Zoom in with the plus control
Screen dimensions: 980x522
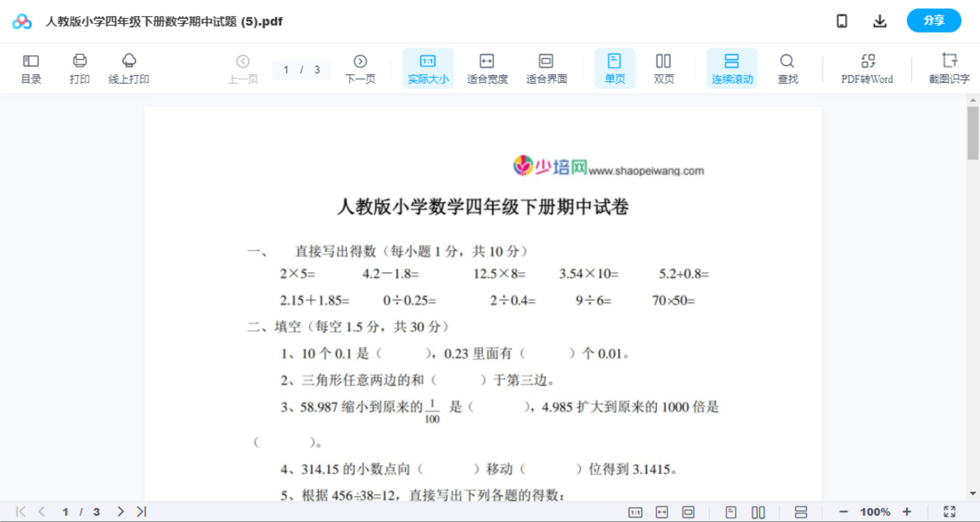907,511
